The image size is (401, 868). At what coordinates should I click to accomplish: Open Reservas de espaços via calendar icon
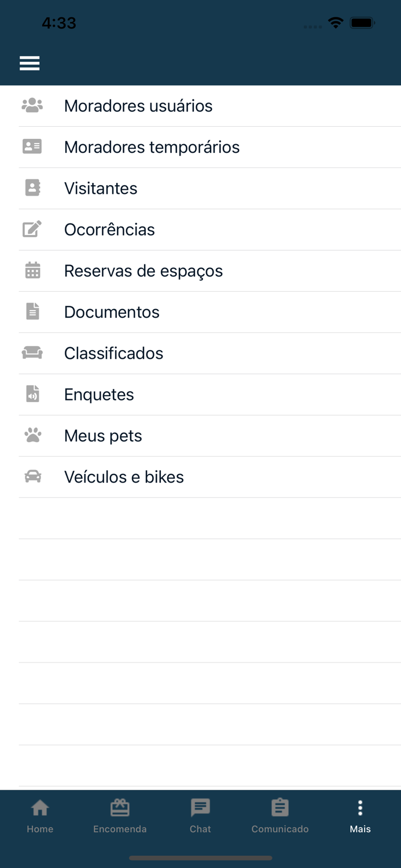click(x=32, y=271)
